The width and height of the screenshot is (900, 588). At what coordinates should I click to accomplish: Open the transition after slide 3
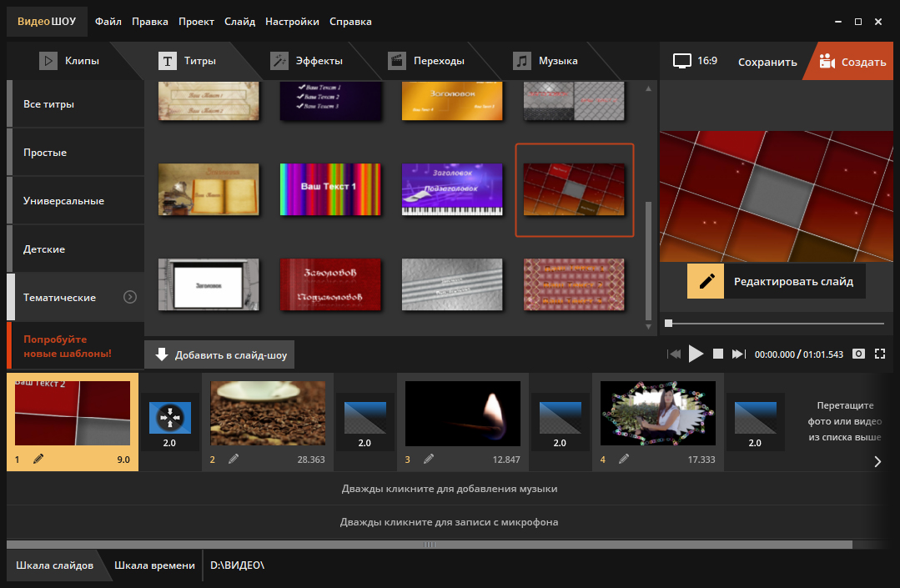pos(561,418)
